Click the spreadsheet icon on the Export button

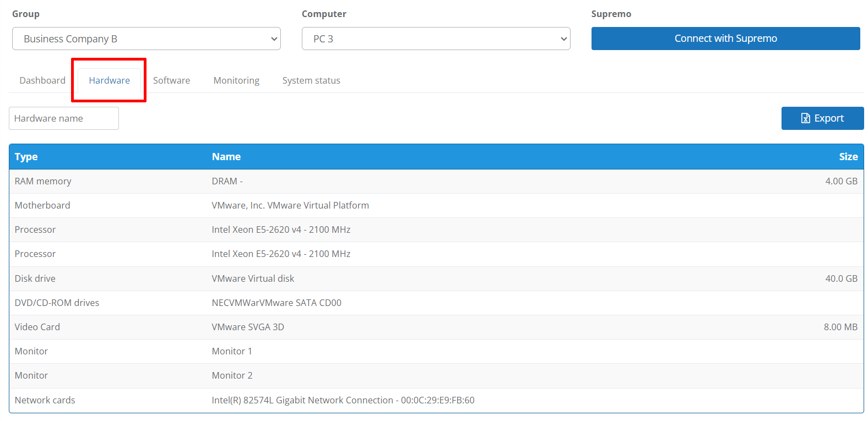click(806, 118)
